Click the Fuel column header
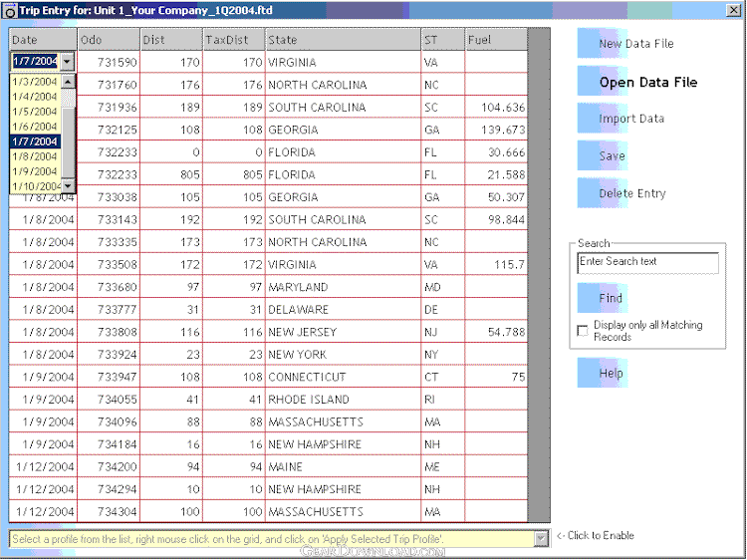 (x=495, y=40)
